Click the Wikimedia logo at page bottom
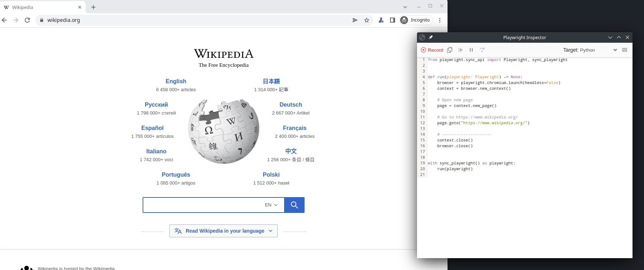This screenshot has height=270, width=644. click(27, 268)
